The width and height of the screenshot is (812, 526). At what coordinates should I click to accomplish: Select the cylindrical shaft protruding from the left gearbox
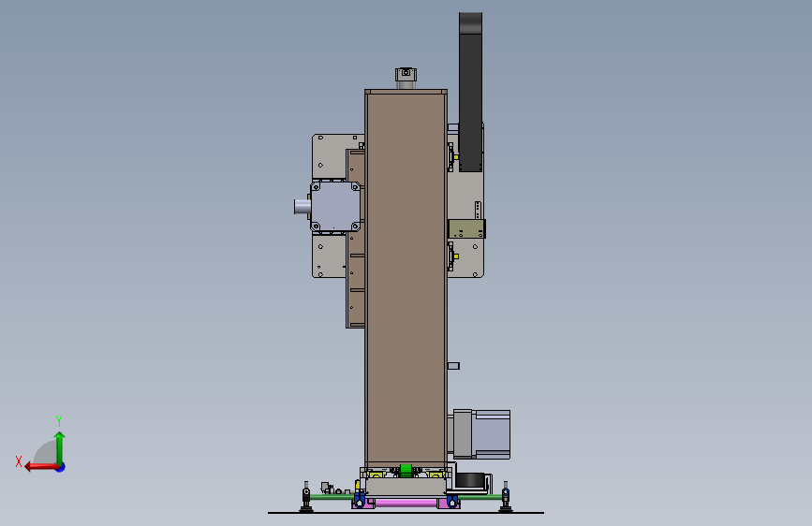tap(303, 207)
